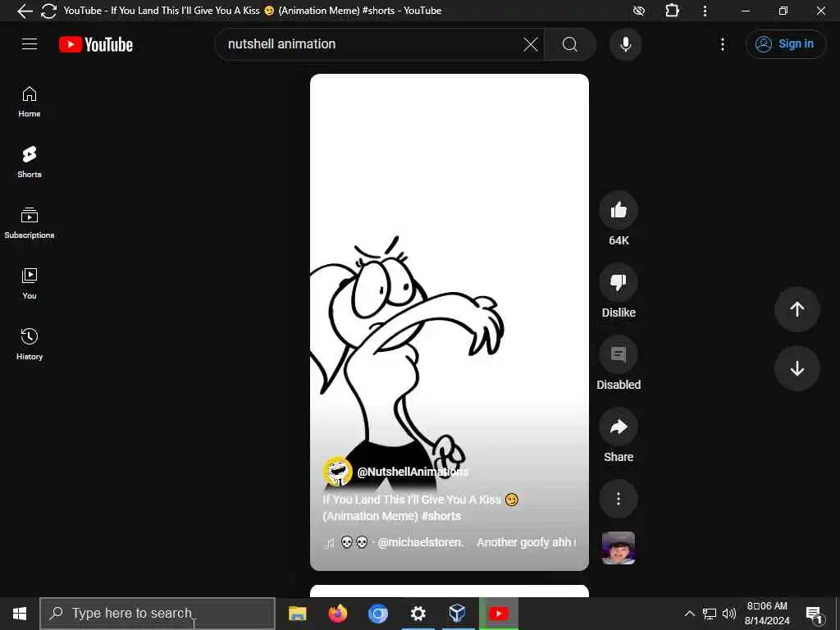Open You in the sidebar
The image size is (840, 630).
pos(30,283)
